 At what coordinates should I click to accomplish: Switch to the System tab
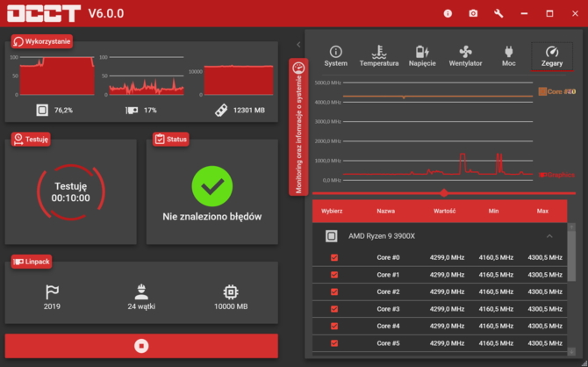335,56
